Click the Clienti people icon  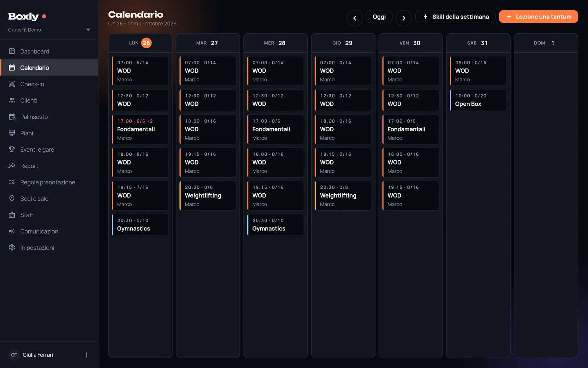click(12, 100)
